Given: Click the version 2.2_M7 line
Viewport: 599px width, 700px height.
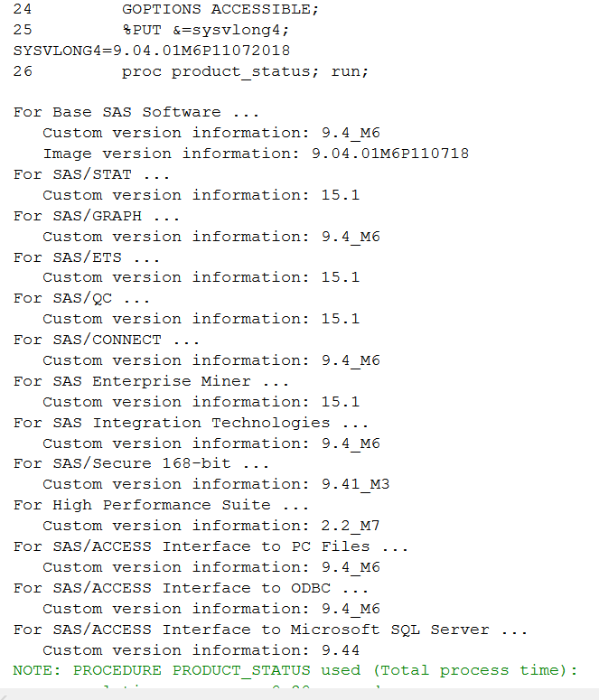Looking at the screenshot, I should pos(211,526).
